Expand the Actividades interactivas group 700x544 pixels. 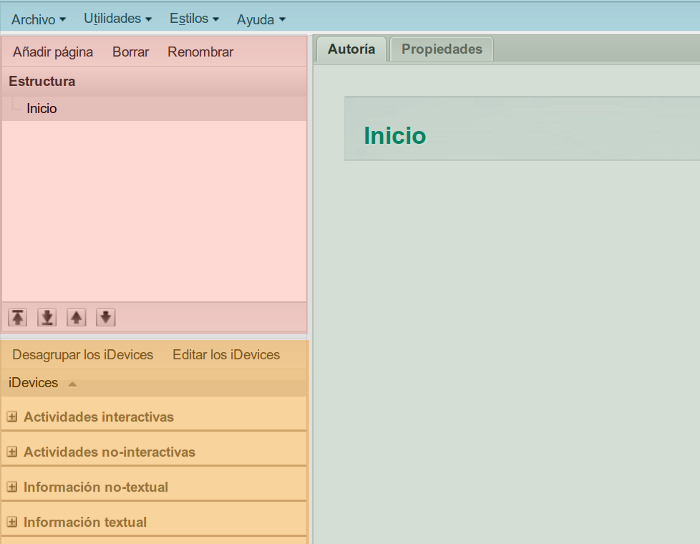tap(12, 417)
